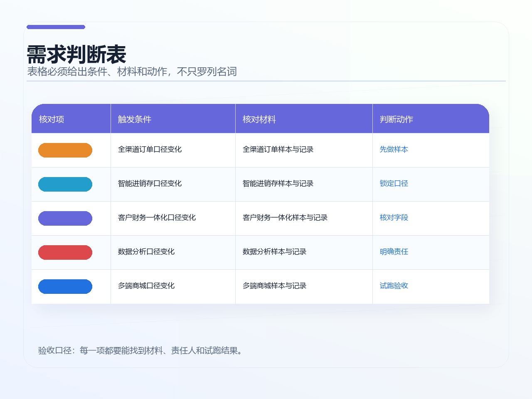Screen dimensions: 532x399
Task: Open the 核对字段 link
Action: pyautogui.click(x=394, y=217)
